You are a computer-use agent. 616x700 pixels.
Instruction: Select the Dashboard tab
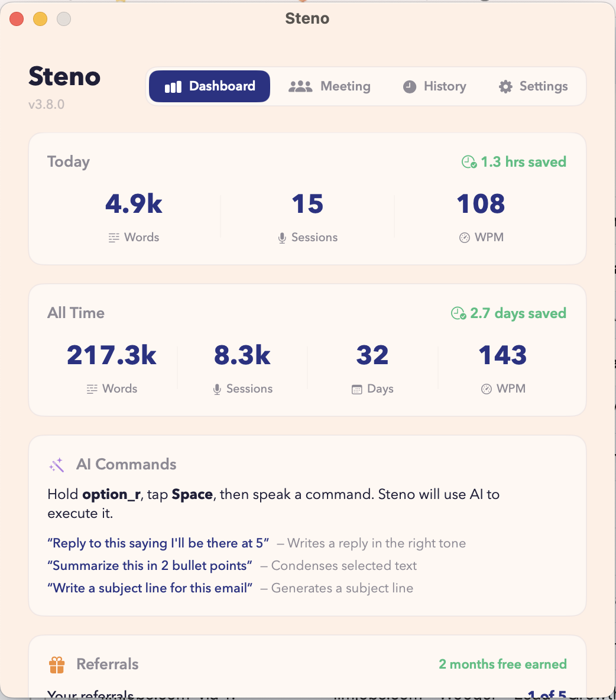pyautogui.click(x=210, y=86)
